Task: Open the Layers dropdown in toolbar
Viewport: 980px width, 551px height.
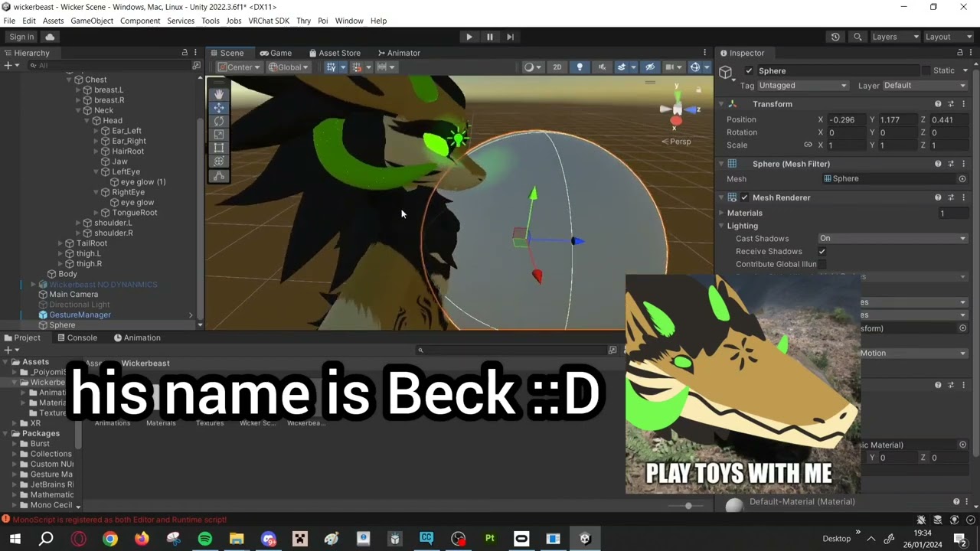Action: [x=893, y=37]
